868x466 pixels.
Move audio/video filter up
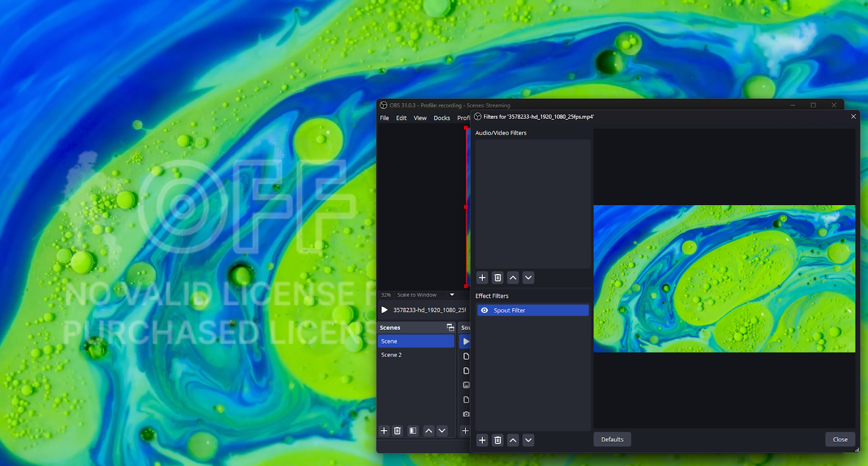coord(513,278)
